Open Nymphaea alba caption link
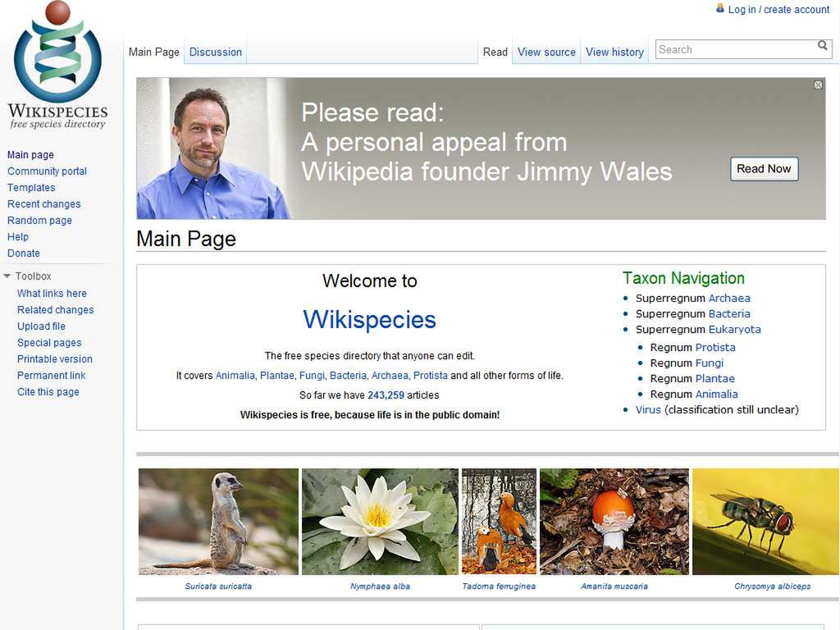The width and height of the screenshot is (840, 630). (381, 587)
